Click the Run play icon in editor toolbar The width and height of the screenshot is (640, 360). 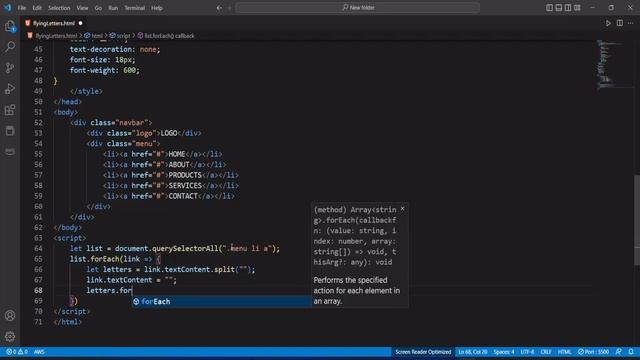pos(608,23)
